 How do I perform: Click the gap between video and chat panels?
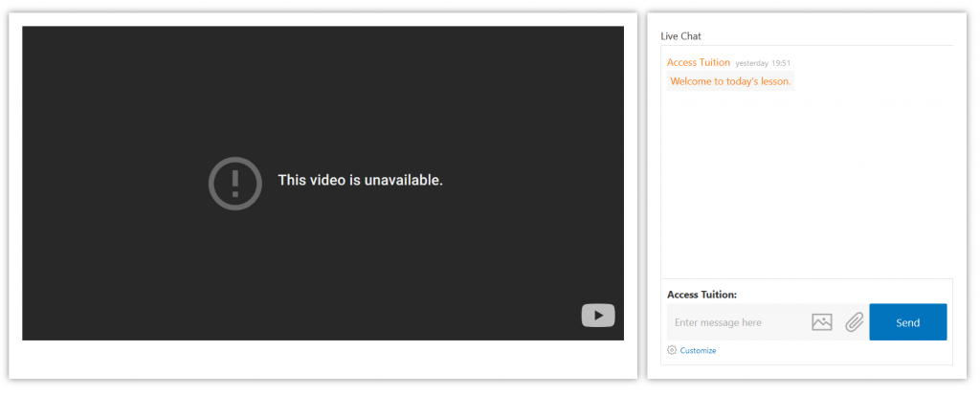tap(642, 196)
